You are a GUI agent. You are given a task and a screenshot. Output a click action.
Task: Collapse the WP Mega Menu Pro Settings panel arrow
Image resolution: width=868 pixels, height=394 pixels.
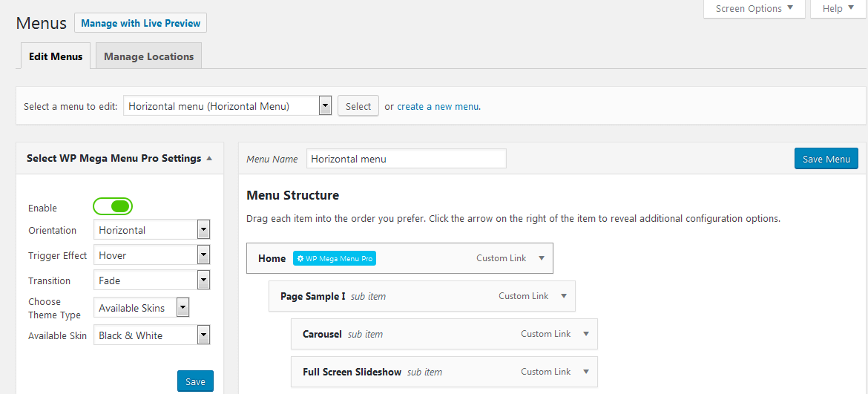click(x=208, y=158)
